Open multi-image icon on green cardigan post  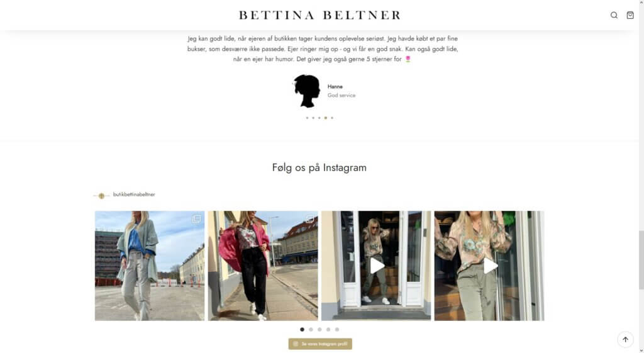(x=197, y=219)
